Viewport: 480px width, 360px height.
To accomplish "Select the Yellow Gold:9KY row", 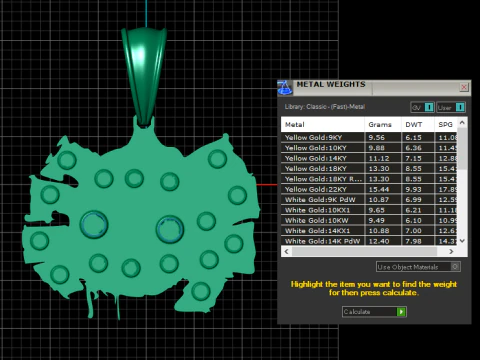I will click(x=369, y=137).
